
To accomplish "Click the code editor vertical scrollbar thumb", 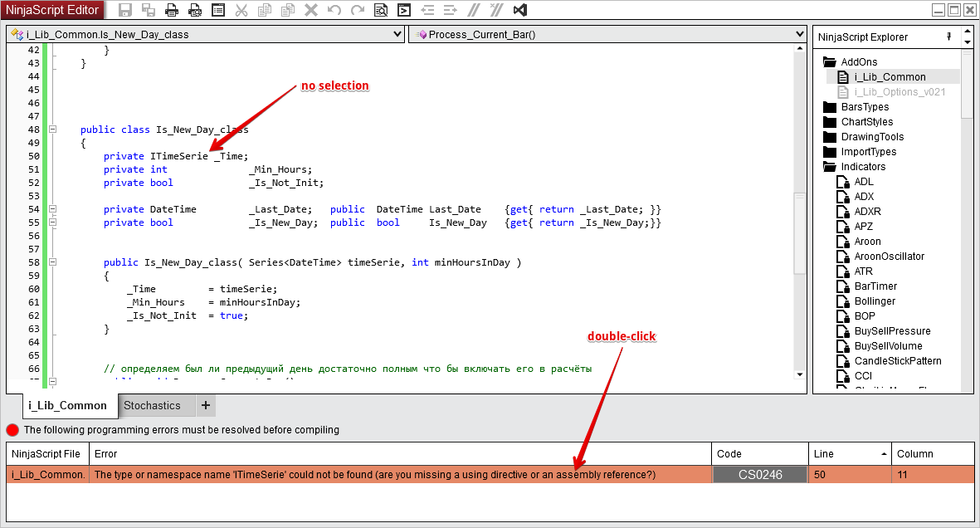I will tap(800, 233).
